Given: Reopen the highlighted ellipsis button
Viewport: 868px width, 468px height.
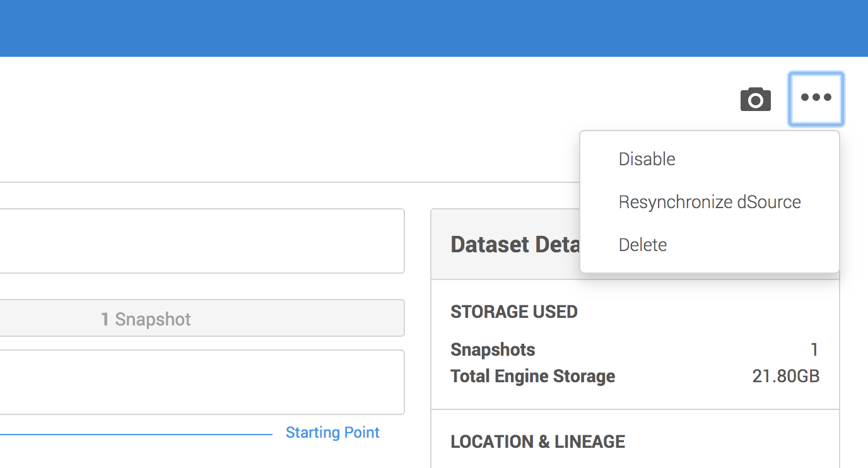Looking at the screenshot, I should point(816,99).
